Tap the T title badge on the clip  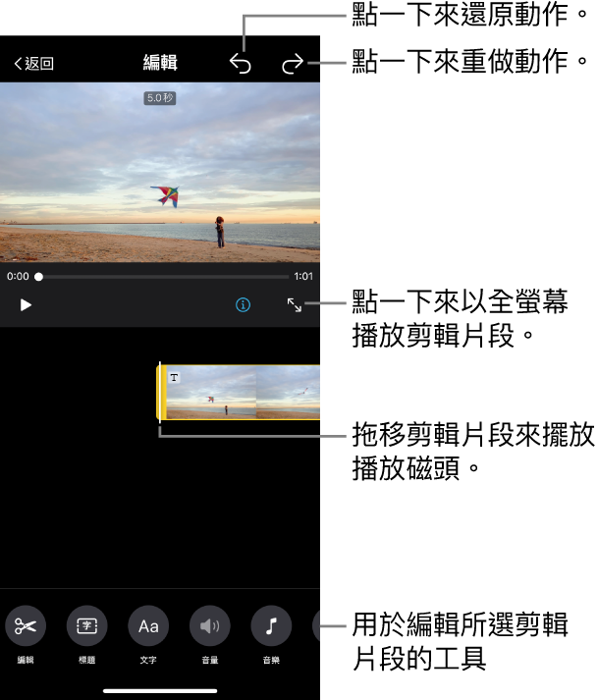tap(174, 378)
